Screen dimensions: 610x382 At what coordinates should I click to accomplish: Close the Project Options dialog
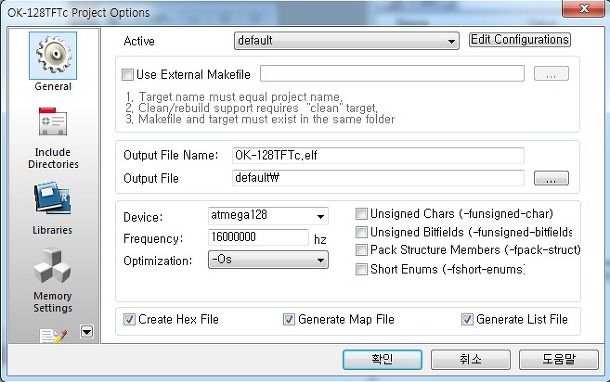584,9
